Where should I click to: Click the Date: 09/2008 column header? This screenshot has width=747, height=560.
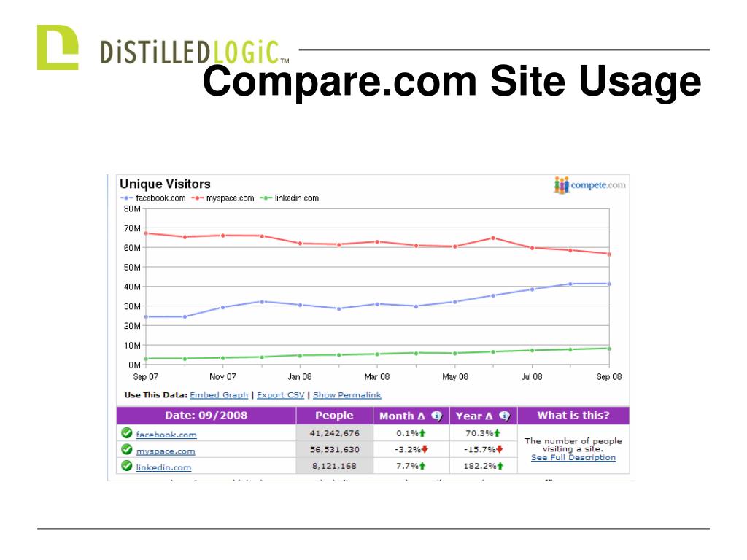click(x=206, y=415)
